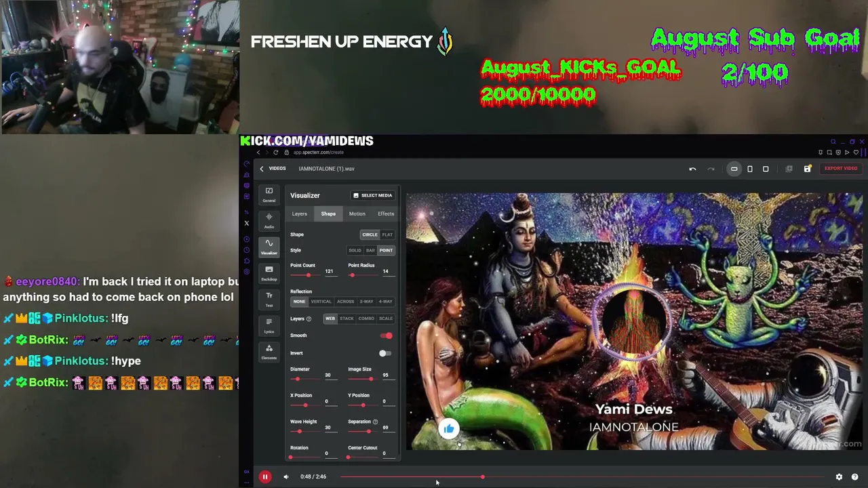Click the browser search icon
Screen dimensions: 868x488
tap(833, 142)
